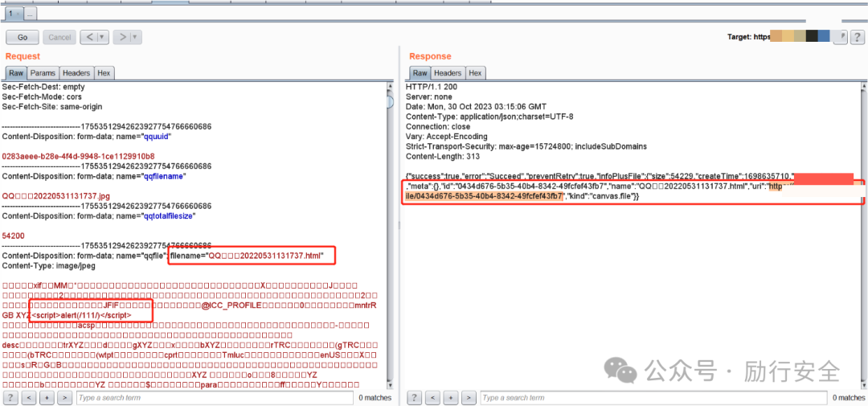Click the Response search + options button
Image resolution: width=868 pixels, height=406 pixels.
(452, 398)
